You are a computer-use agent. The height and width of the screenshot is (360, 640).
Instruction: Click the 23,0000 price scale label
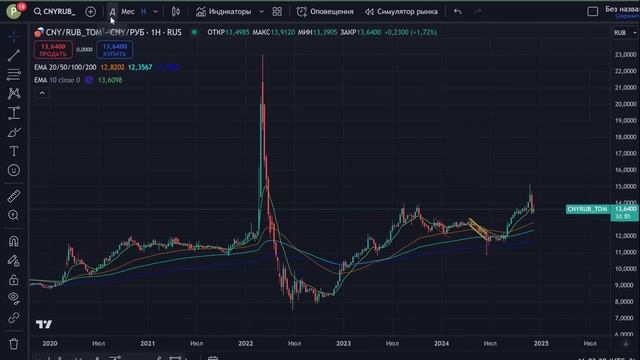point(626,54)
